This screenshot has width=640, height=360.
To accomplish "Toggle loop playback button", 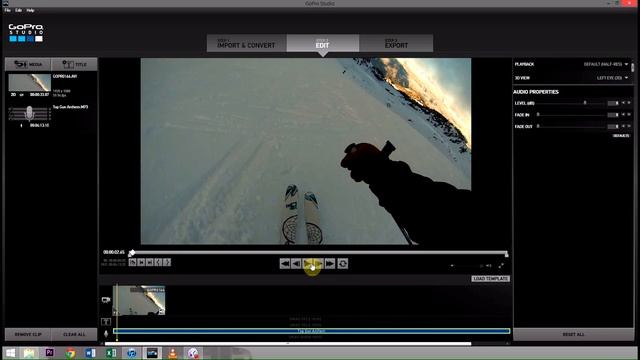I will (x=343, y=264).
